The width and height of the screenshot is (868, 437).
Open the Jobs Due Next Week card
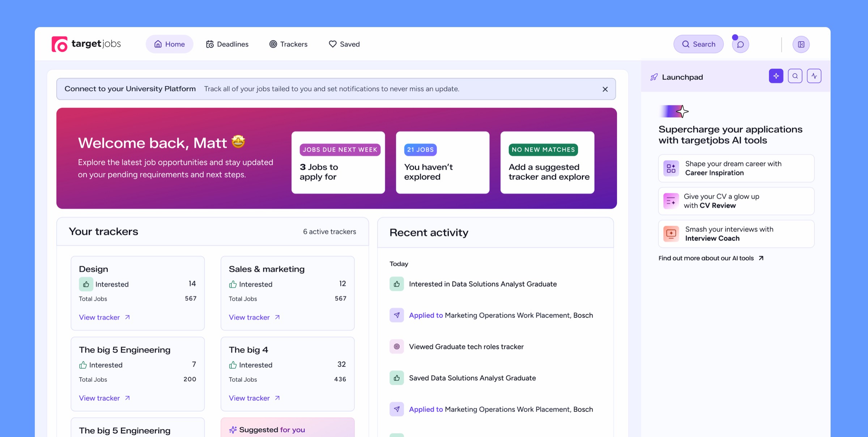[x=338, y=162]
